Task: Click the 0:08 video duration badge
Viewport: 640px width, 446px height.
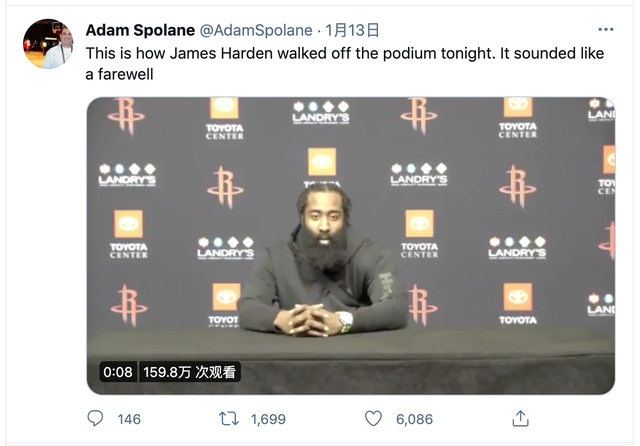Action: (118, 372)
